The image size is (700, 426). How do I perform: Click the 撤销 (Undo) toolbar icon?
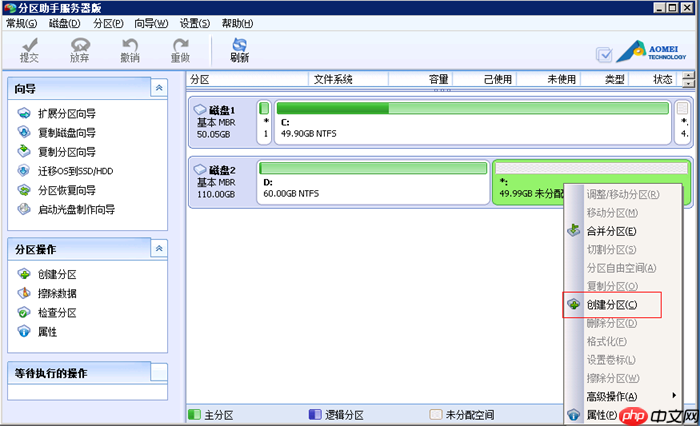point(130,49)
